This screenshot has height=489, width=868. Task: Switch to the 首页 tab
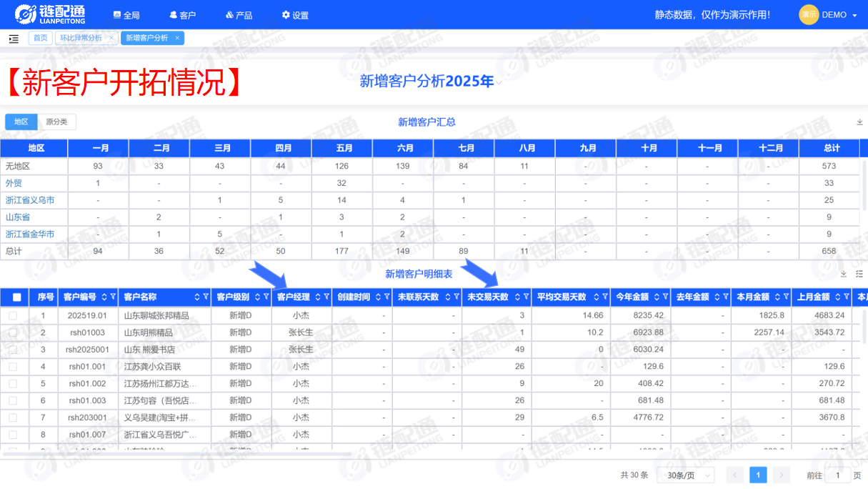tap(41, 38)
